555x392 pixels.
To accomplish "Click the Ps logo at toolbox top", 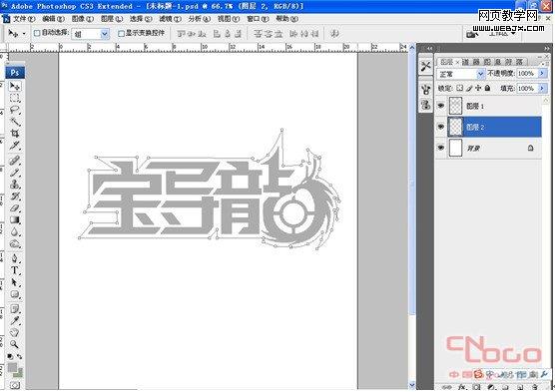I will (x=15, y=73).
